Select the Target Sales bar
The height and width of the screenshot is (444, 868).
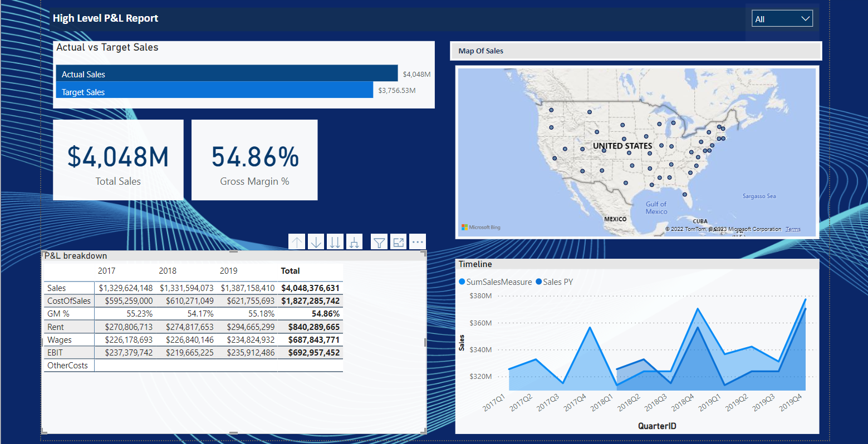[214, 91]
